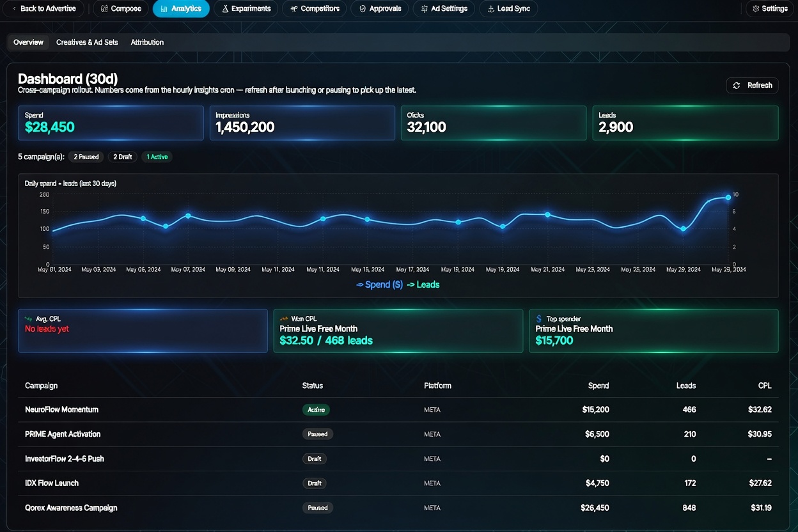Viewport: 798px width, 532px height.
Task: Click the refresh arrows icon
Action: click(x=737, y=85)
